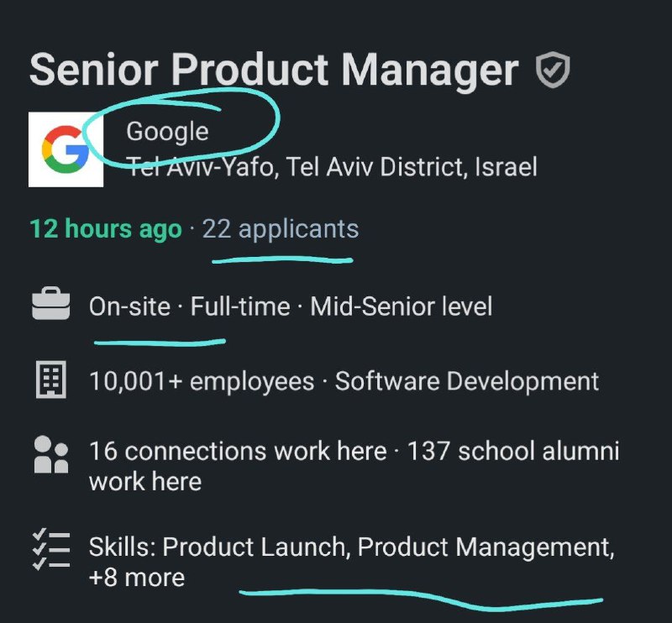Click the Full-time employment label
672x623 pixels.
point(240,306)
